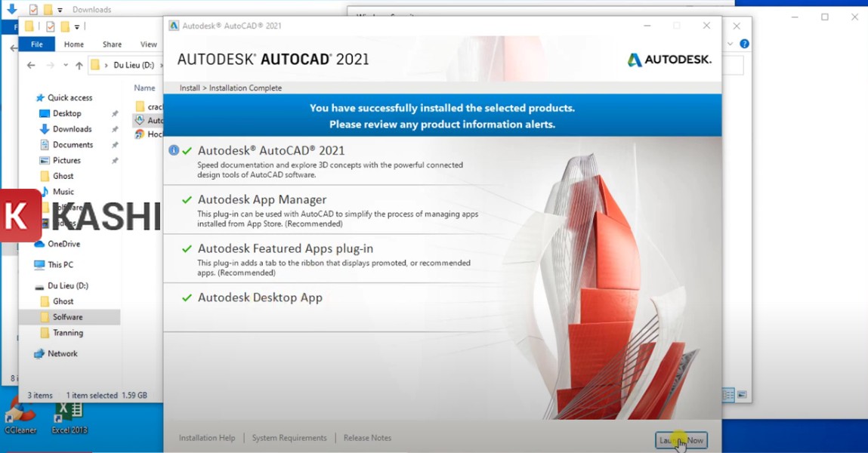
Task: Open the Release Notes link
Action: [x=367, y=438]
